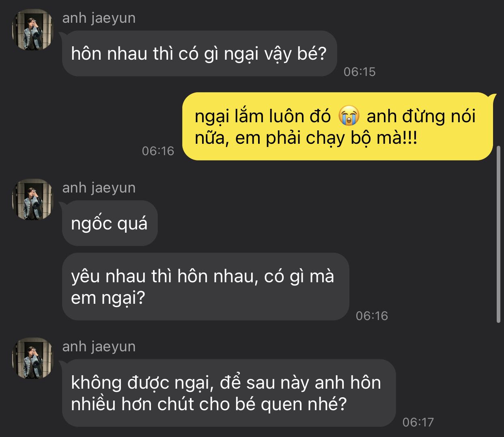Image resolution: width=504 pixels, height=437 pixels.
Task: Select 'hôn nhau thì có gì ngại vậy bé?' bubble
Action: pos(199,53)
